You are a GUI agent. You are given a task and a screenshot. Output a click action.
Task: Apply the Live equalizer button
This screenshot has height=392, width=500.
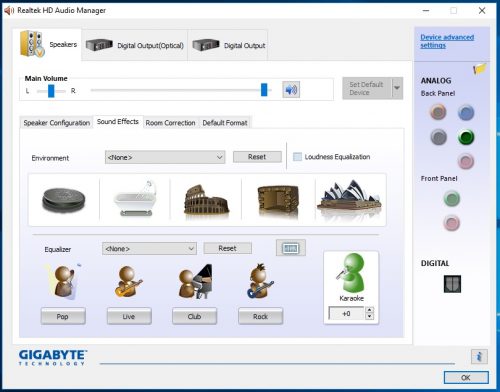pyautogui.click(x=129, y=316)
